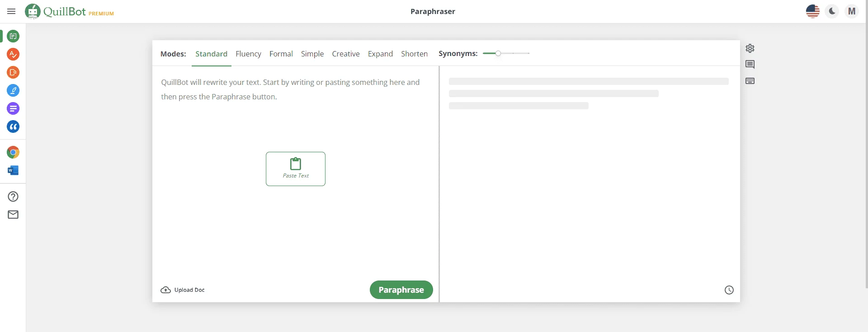Switch to Shorten mode

[x=414, y=54]
